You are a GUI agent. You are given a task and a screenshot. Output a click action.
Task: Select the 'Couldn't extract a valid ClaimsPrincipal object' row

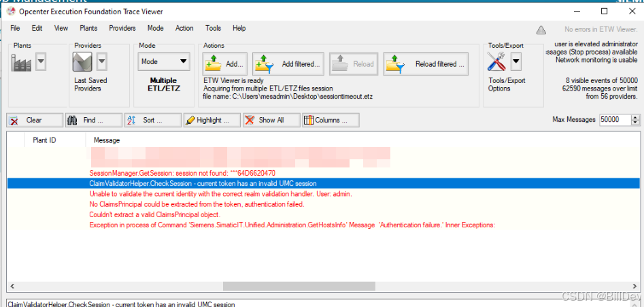(x=323, y=214)
